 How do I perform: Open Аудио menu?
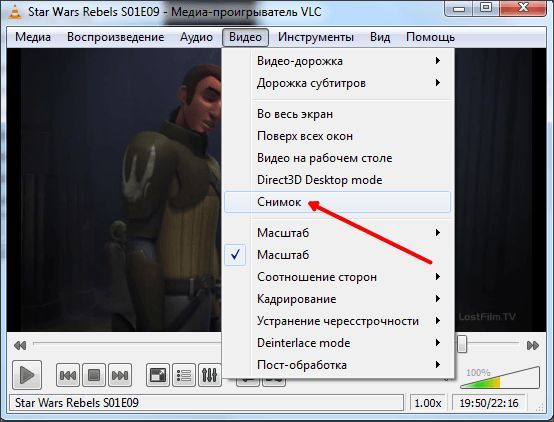(196, 37)
